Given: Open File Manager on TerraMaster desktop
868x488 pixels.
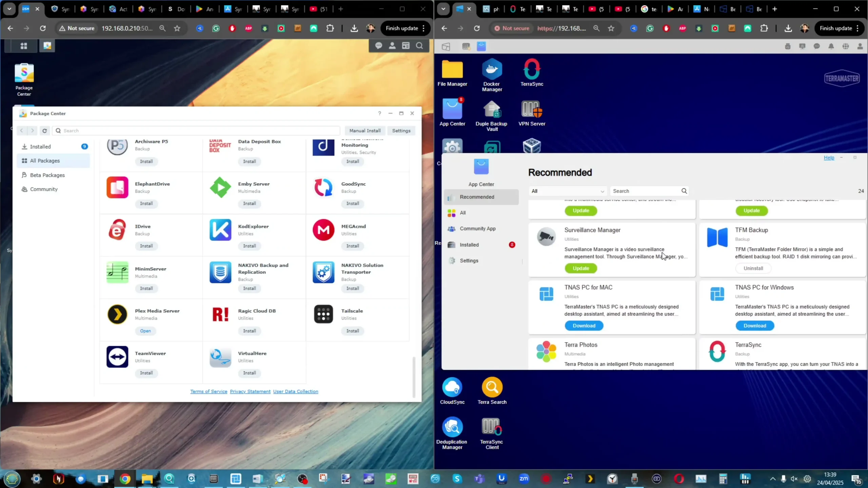Looking at the screenshot, I should (452, 74).
